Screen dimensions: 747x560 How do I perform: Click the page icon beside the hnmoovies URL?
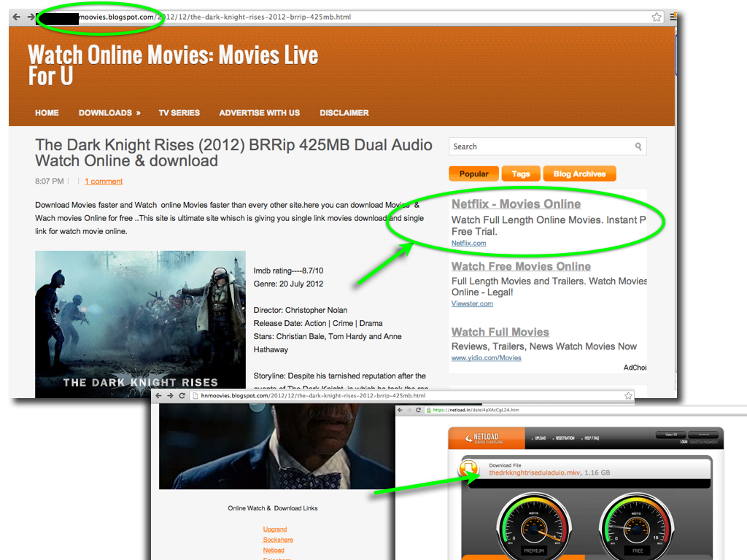tap(195, 396)
